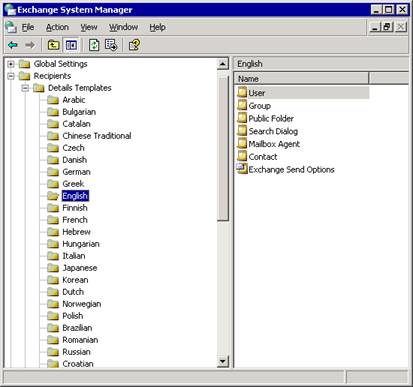The image size is (413, 387).
Task: Click the open English folder icon in tree
Action: [53, 196]
